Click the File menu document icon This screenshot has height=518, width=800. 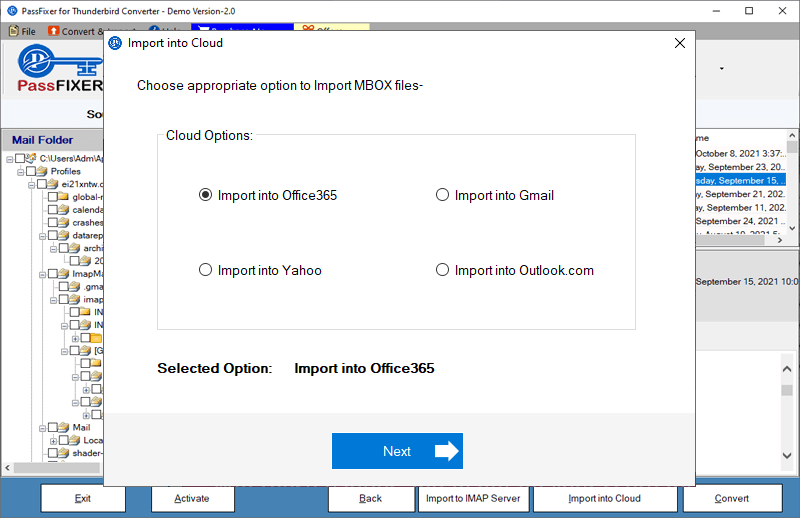pos(14,31)
